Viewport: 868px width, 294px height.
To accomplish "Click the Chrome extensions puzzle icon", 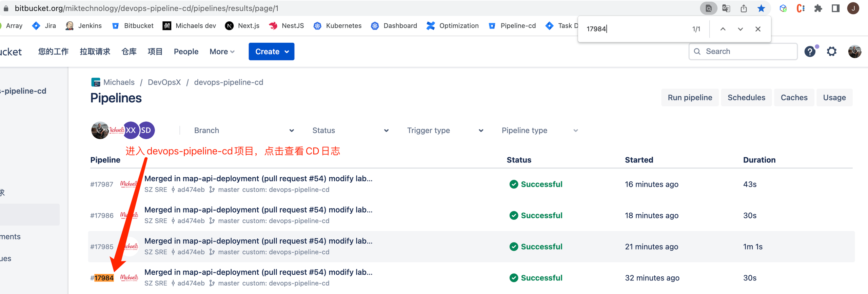I will click(818, 8).
